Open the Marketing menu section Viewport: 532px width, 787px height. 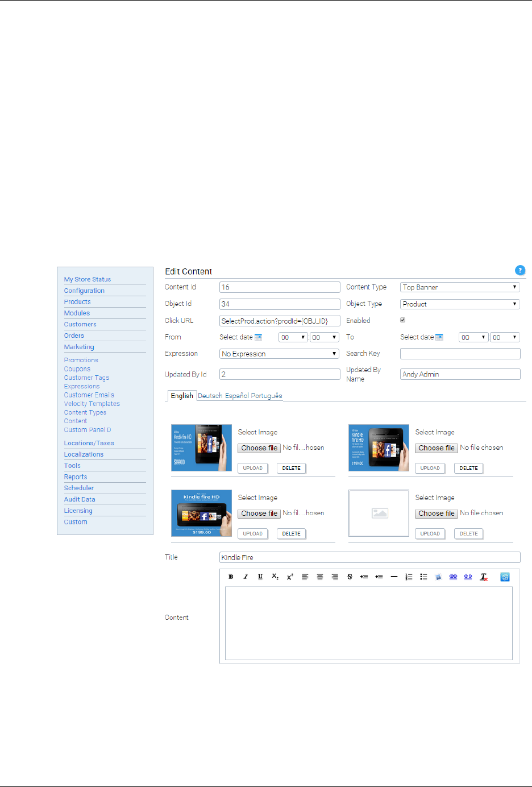tap(79, 347)
